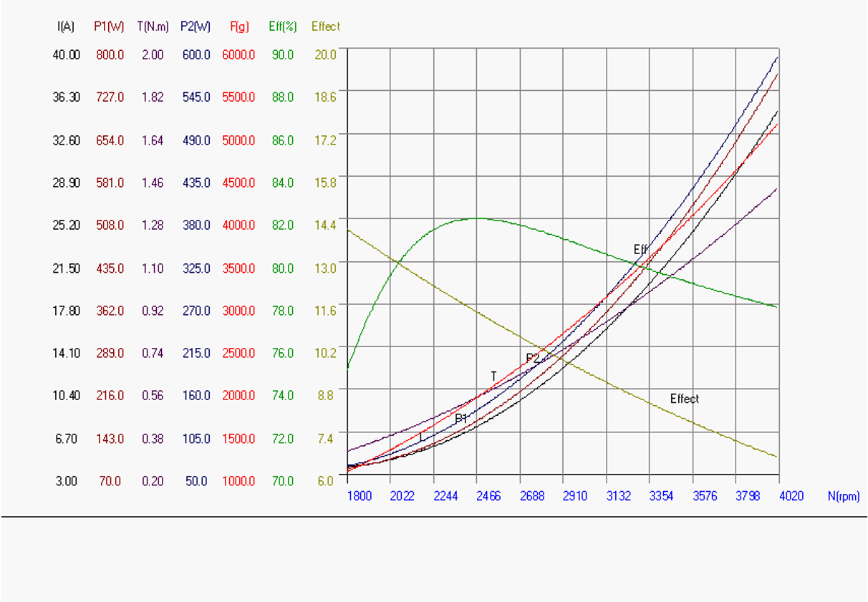Click the T(N.m) torque header

(x=153, y=26)
